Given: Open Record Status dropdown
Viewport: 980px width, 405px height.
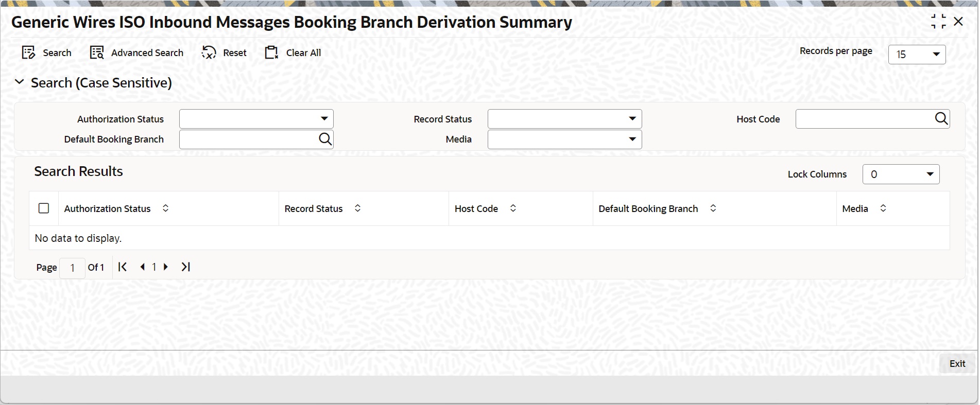Looking at the screenshot, I should 564,119.
